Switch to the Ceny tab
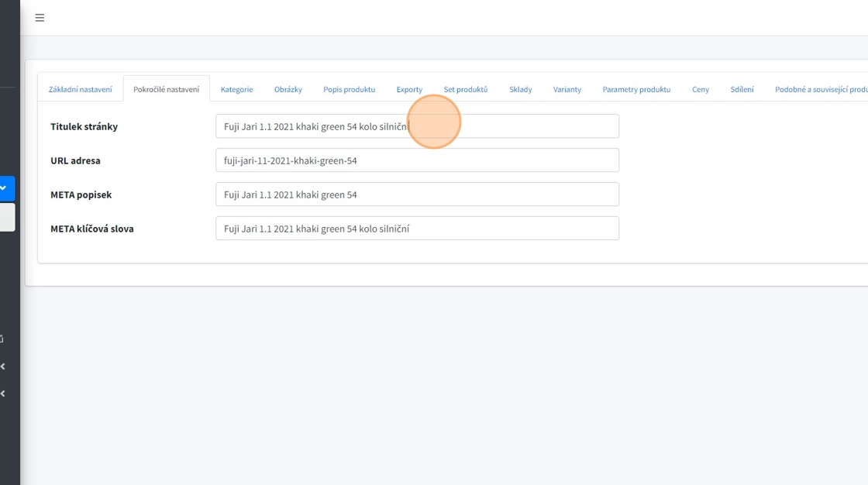868x485 pixels. pyautogui.click(x=700, y=89)
